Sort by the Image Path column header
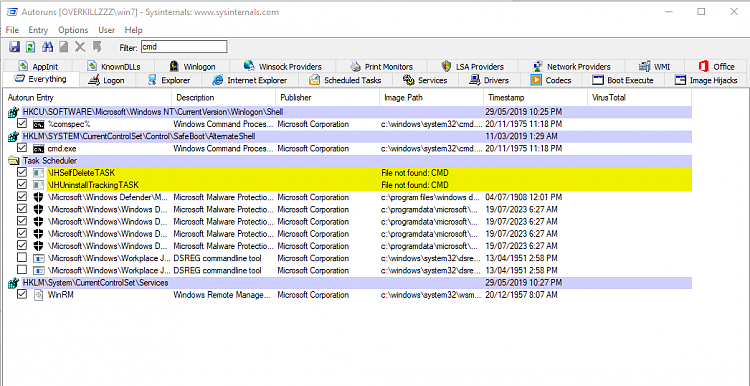 [x=431, y=98]
